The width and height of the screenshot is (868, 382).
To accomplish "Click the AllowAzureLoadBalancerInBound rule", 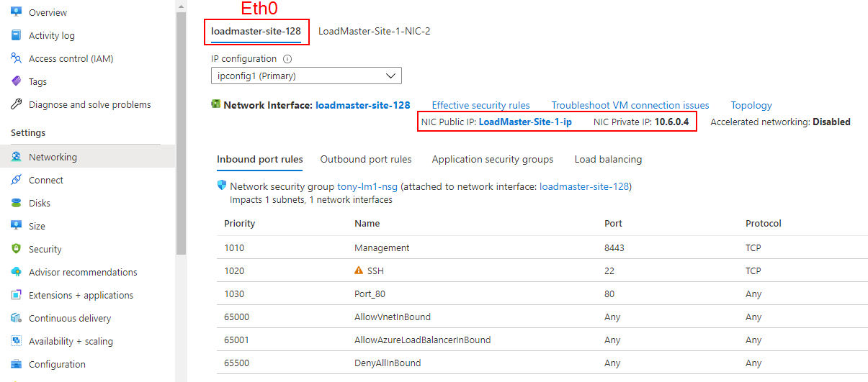I will click(423, 340).
